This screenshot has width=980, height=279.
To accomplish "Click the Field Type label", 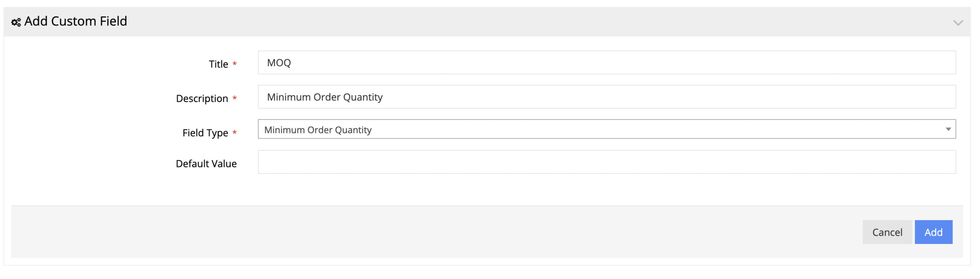I will tap(205, 133).
